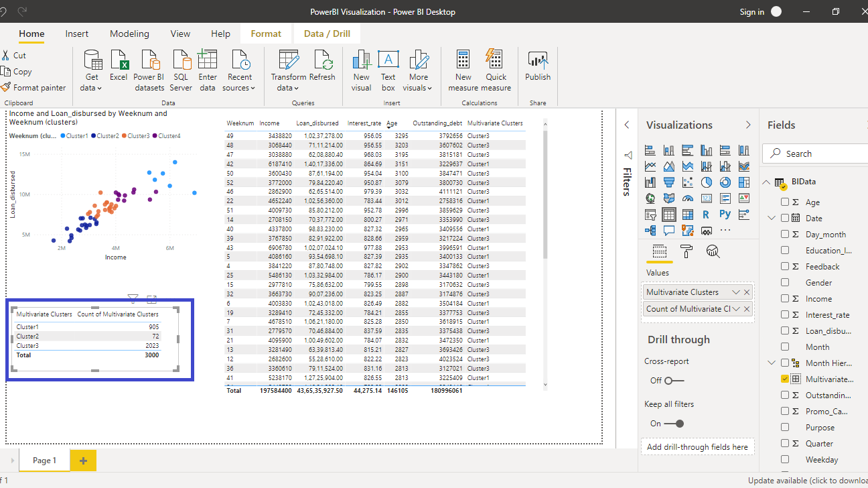This screenshot has height=488, width=868.
Task: Open Count of Multivariate Clusters dropdown
Action: [x=736, y=308]
